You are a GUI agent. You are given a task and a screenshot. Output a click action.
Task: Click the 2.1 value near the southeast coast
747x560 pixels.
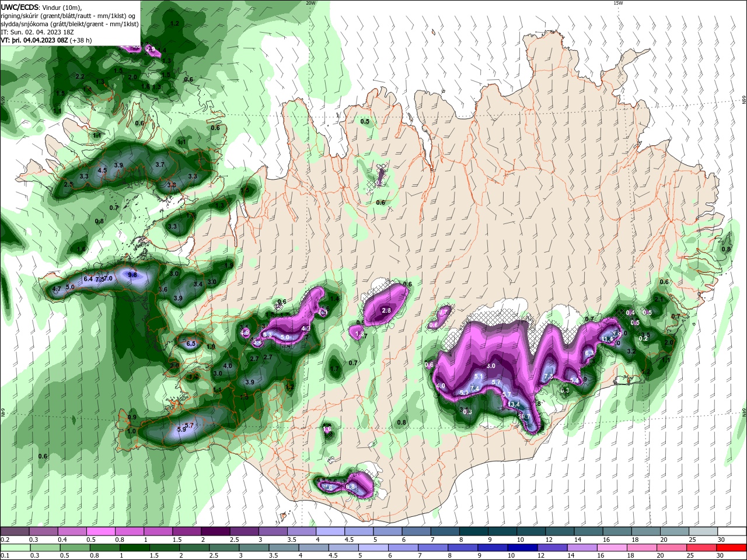(x=659, y=299)
